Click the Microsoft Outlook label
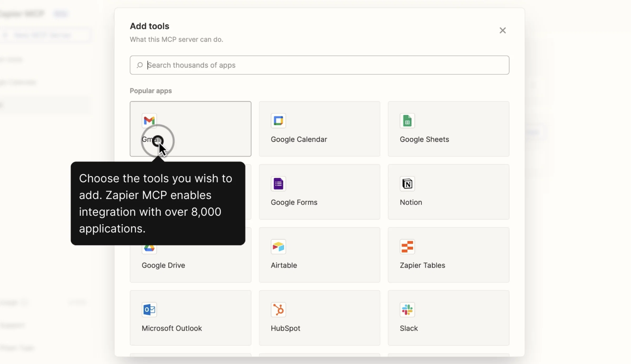This screenshot has height=364, width=631. pos(172,328)
